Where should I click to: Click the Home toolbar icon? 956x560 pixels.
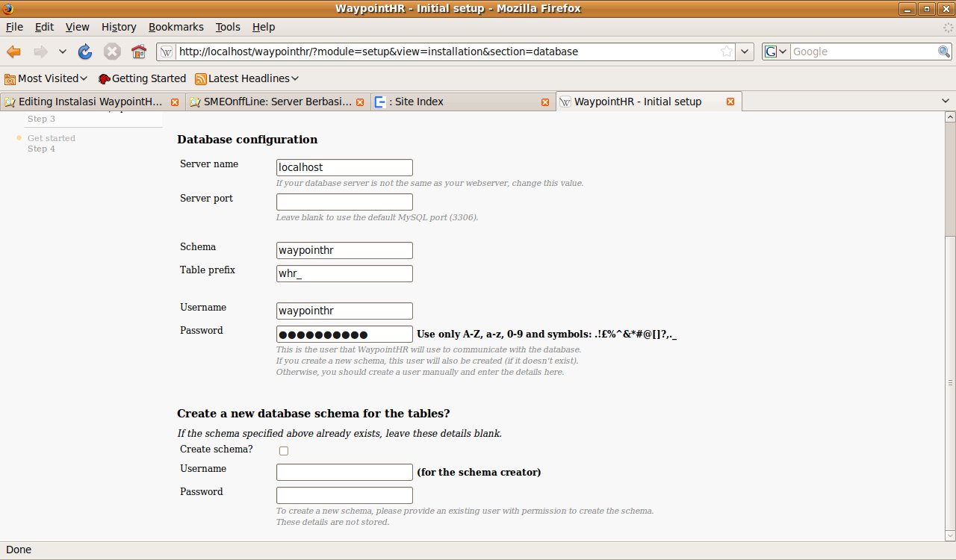138,52
